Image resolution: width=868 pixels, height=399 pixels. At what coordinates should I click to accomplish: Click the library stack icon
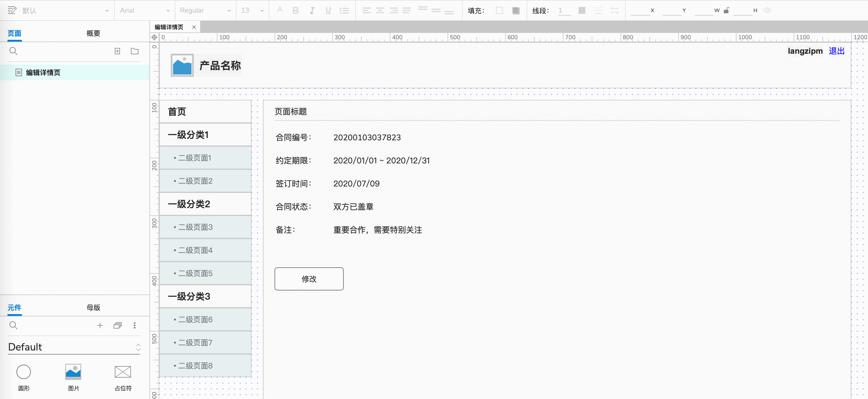pyautogui.click(x=118, y=325)
